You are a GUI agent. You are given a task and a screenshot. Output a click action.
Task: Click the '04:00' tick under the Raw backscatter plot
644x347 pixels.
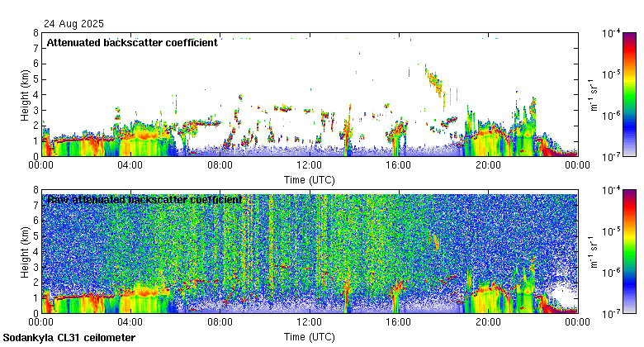coord(130,322)
